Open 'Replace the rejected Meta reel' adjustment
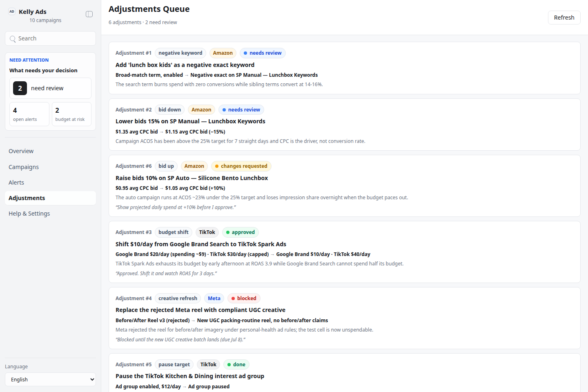The height and width of the screenshot is (392, 588). click(200, 310)
